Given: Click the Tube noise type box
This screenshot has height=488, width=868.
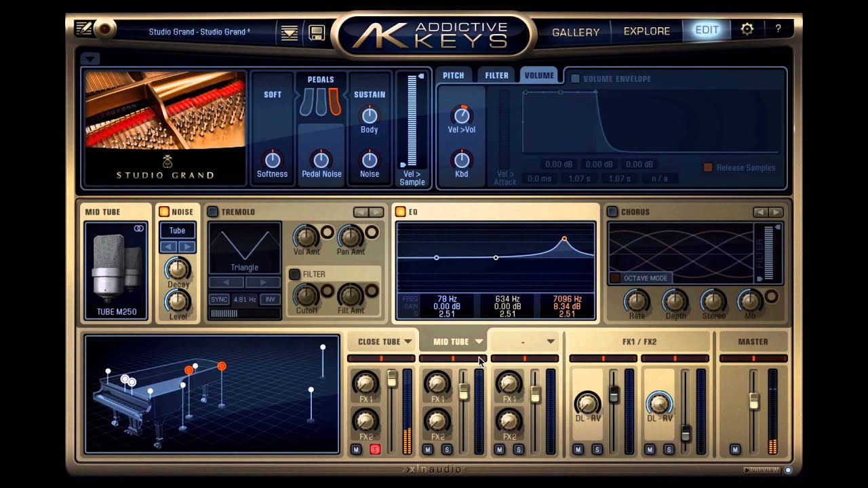Looking at the screenshot, I should (x=177, y=230).
